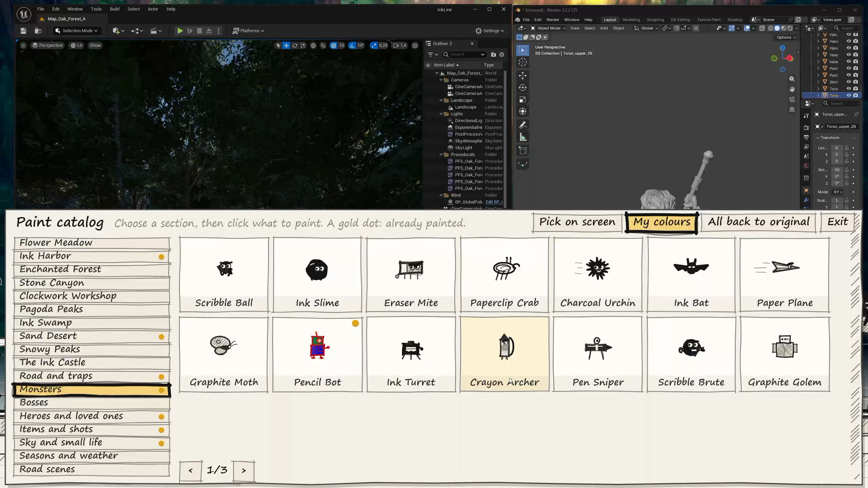This screenshot has width=868, height=488.
Task: Choose the Pencil Bot monster tile
Action: pos(317,354)
